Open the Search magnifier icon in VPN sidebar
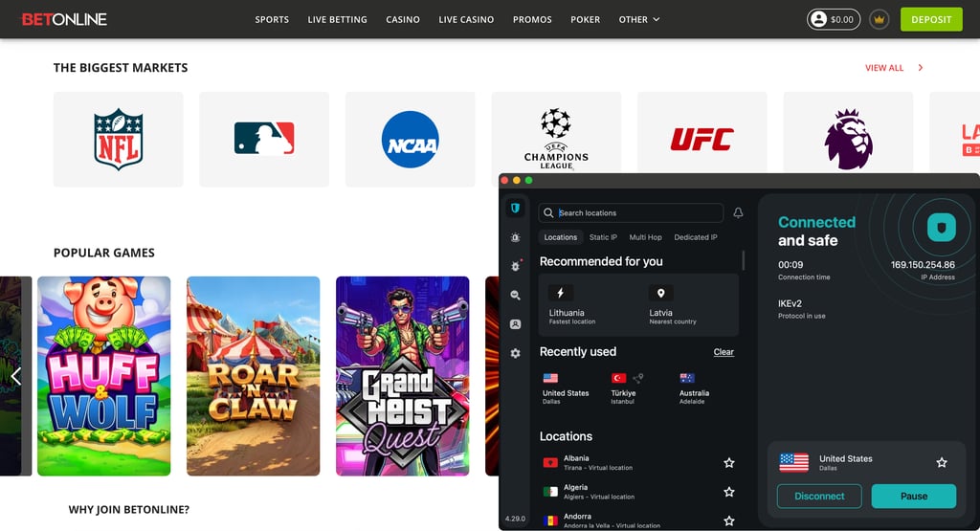The width and height of the screenshot is (980, 531). coord(515,295)
